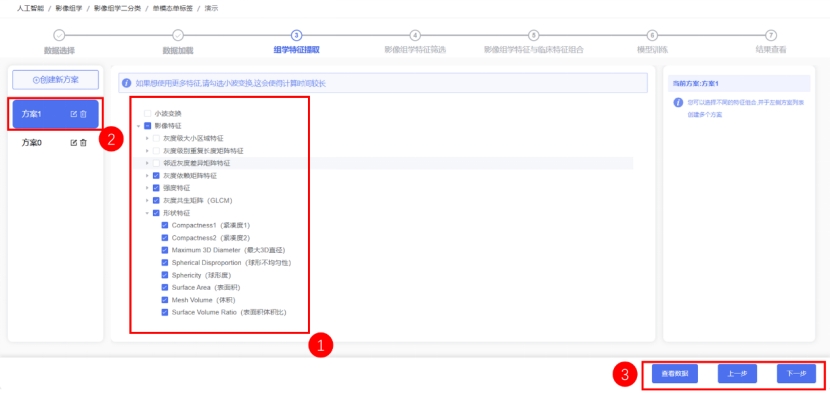The image size is (830, 393).
Task: Uncheck Sphericity checkbox
Action: tap(165, 275)
